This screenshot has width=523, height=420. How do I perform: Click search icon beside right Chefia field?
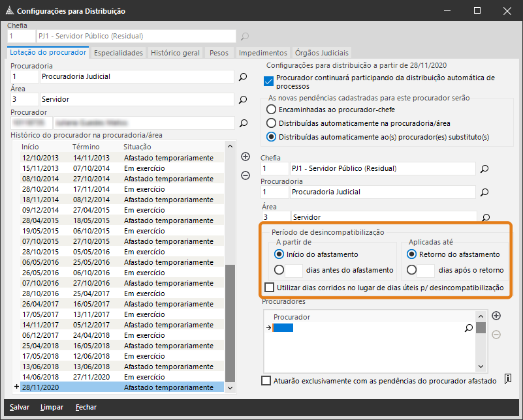coord(484,169)
